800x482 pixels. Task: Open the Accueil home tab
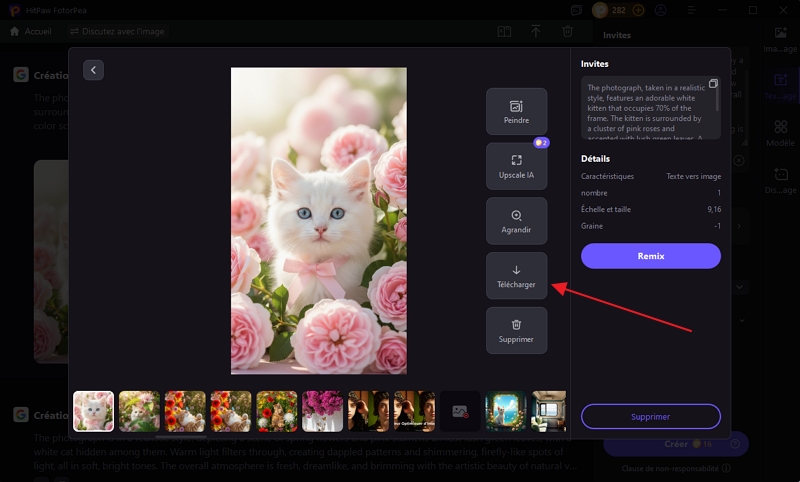31,31
